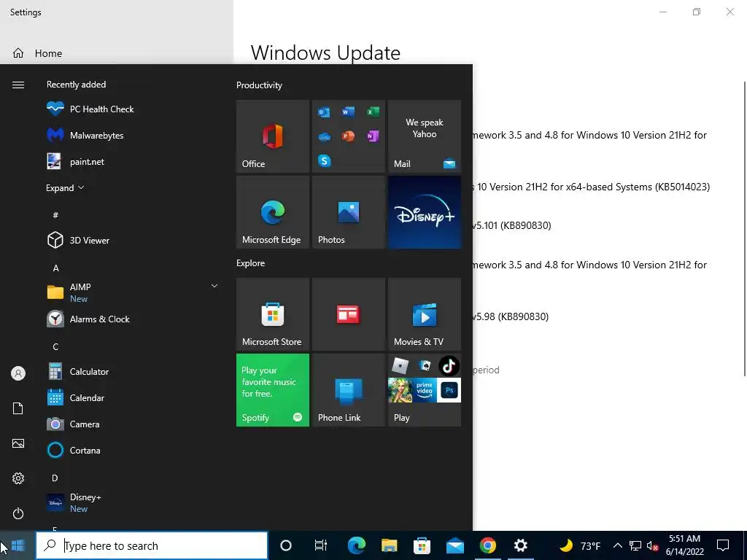Open the Phone Link tile

click(349, 390)
